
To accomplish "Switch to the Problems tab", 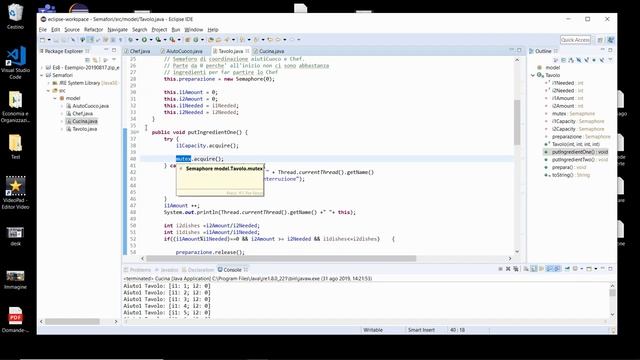I will [x=138, y=270].
